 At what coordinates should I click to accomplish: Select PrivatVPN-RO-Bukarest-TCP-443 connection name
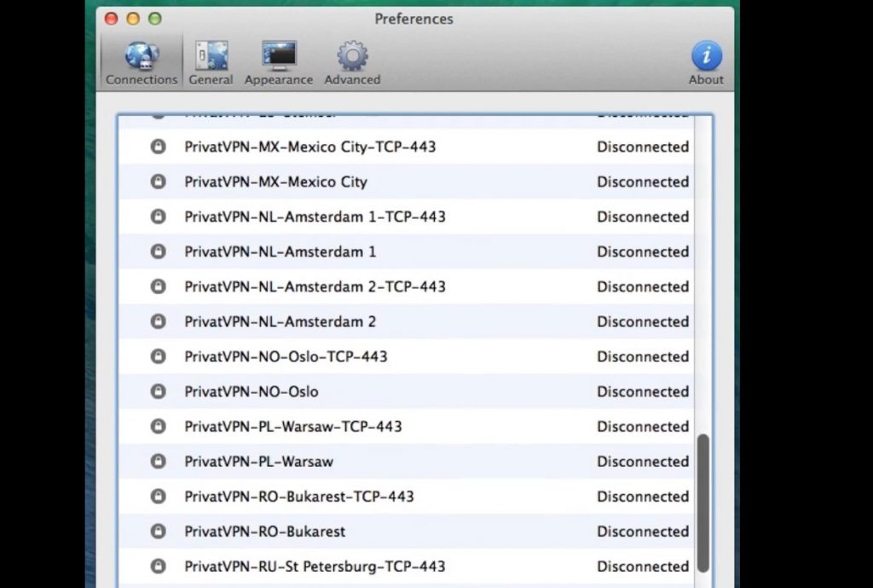click(x=299, y=496)
